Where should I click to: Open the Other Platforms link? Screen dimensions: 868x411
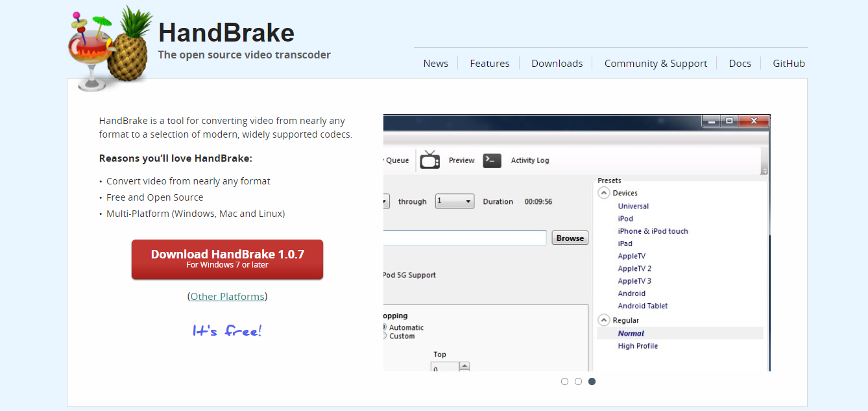[x=227, y=296]
